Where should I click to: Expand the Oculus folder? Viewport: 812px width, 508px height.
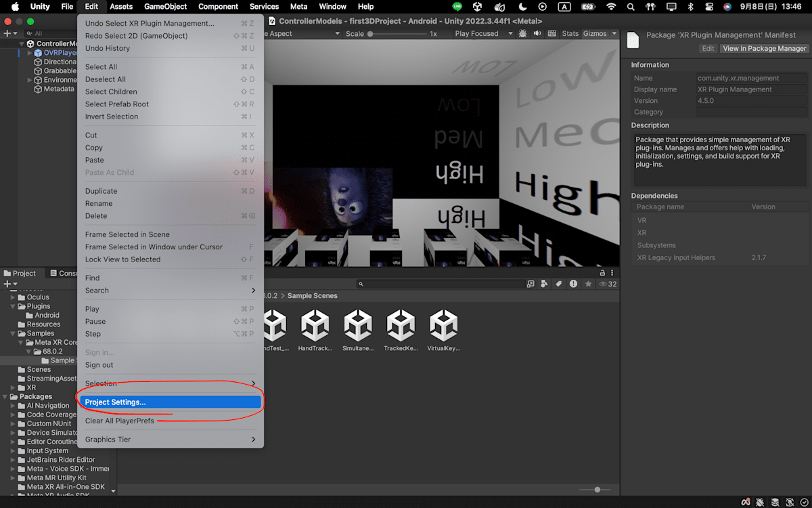click(13, 297)
